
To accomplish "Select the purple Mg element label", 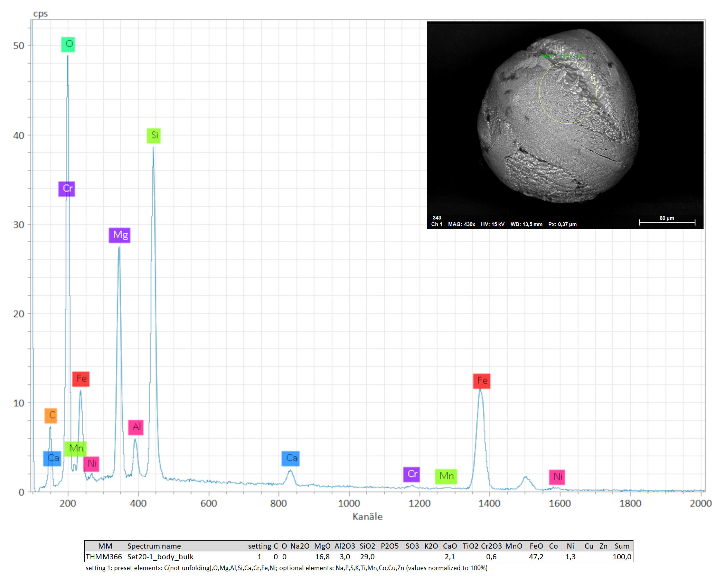I will pos(120,235).
